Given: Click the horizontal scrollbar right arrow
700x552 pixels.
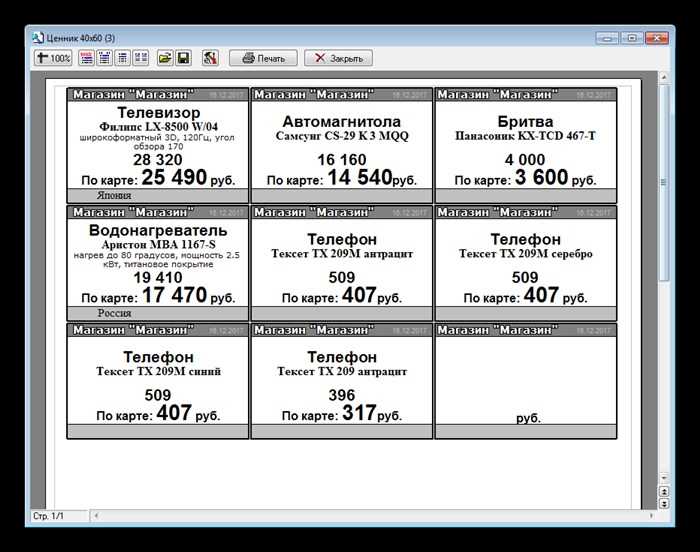Looking at the screenshot, I should [x=651, y=516].
